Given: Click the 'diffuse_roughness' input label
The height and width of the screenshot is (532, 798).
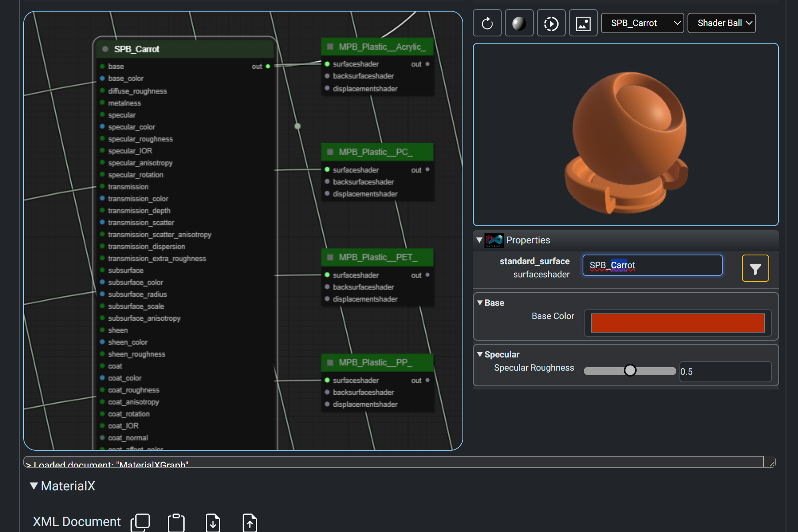Looking at the screenshot, I should pyautogui.click(x=137, y=91).
